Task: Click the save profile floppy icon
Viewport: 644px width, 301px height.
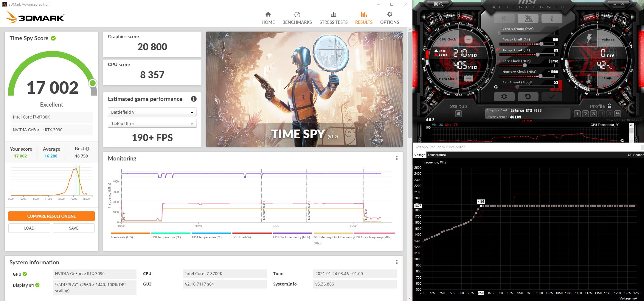Action: pos(617,114)
